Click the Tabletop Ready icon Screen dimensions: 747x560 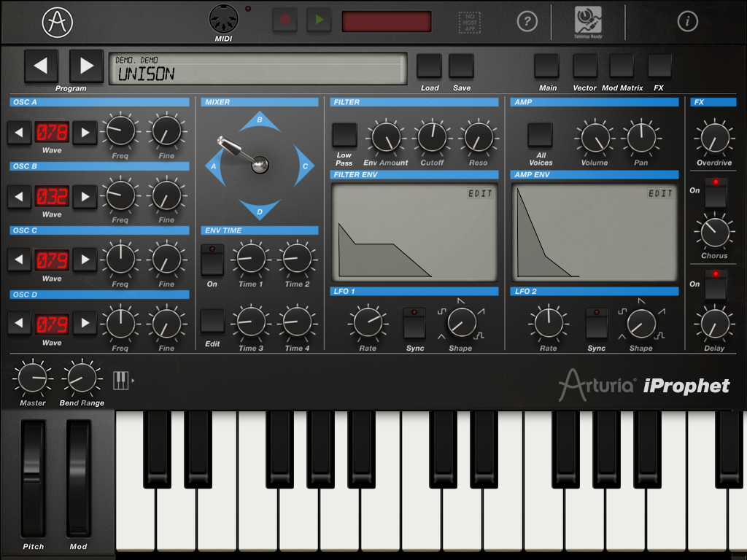[588, 23]
